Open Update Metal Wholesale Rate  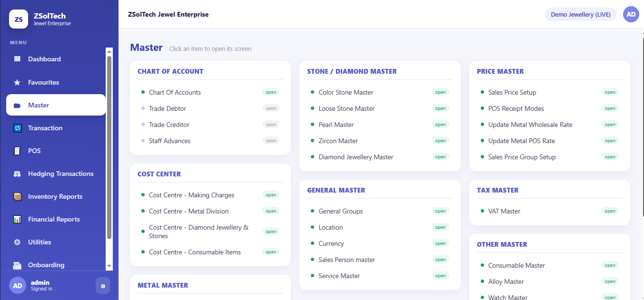click(549, 125)
